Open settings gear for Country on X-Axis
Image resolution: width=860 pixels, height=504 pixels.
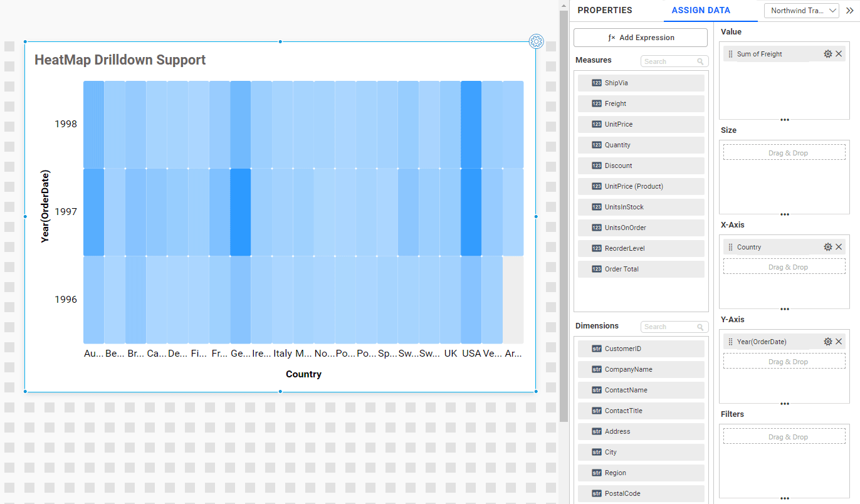[827, 246]
